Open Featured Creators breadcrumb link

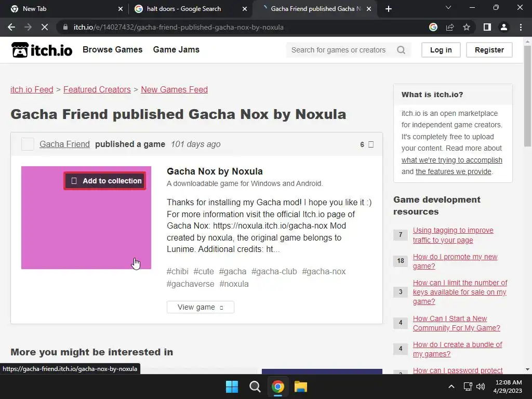pos(97,89)
